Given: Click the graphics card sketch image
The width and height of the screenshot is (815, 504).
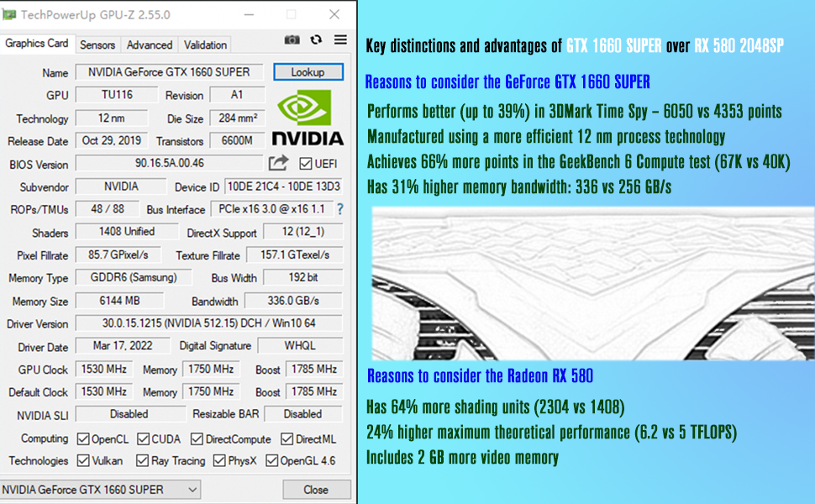Looking at the screenshot, I should pos(593,284).
